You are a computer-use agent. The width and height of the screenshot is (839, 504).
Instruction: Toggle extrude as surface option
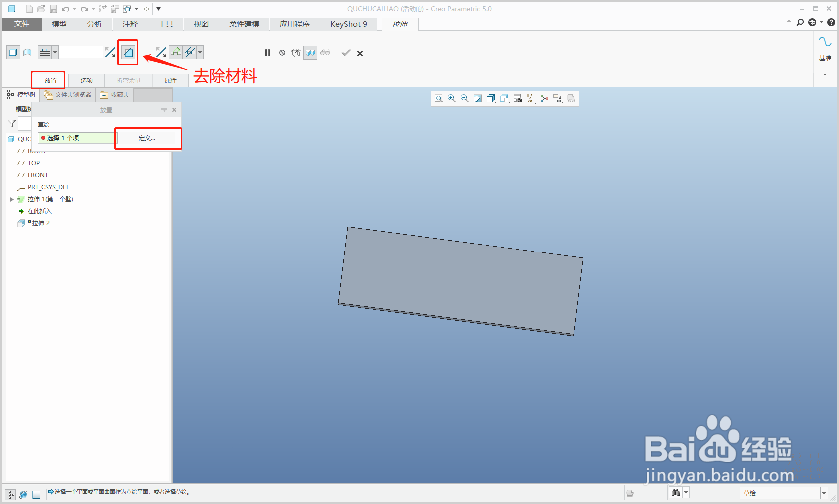click(28, 52)
